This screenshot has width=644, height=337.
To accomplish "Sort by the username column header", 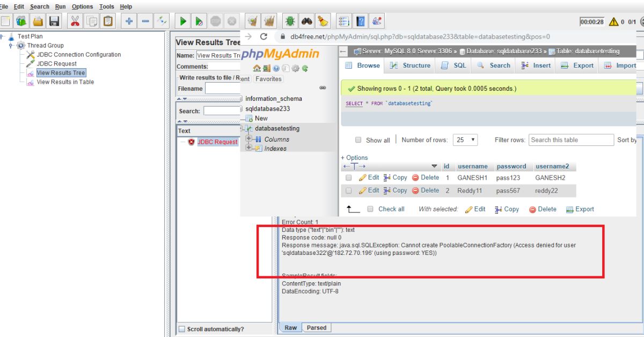I will 472,166.
